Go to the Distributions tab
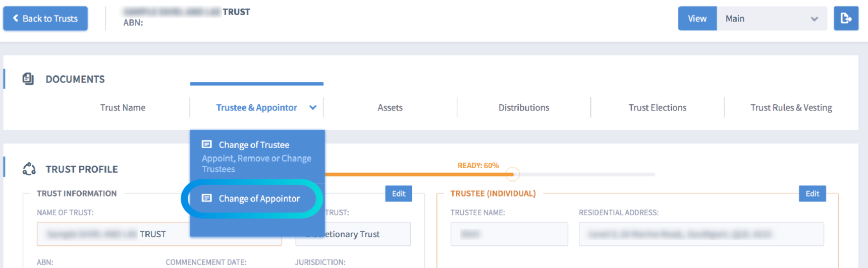868x268 pixels. tap(524, 108)
